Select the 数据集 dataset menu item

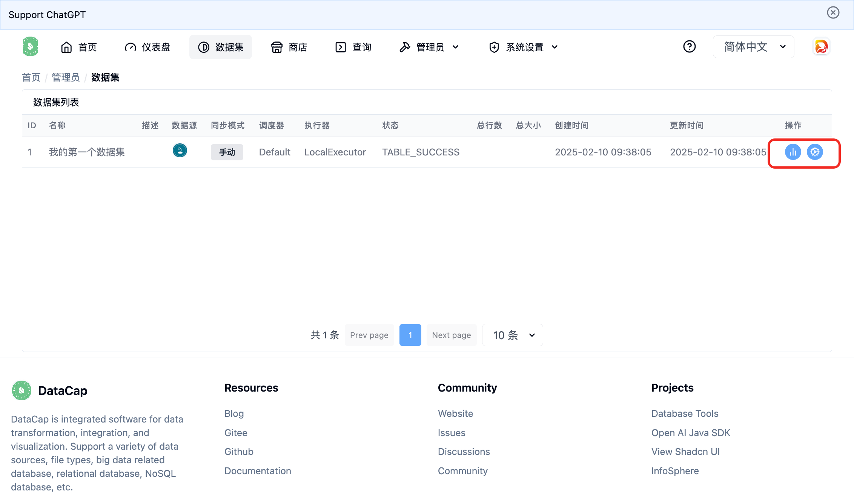pos(221,47)
